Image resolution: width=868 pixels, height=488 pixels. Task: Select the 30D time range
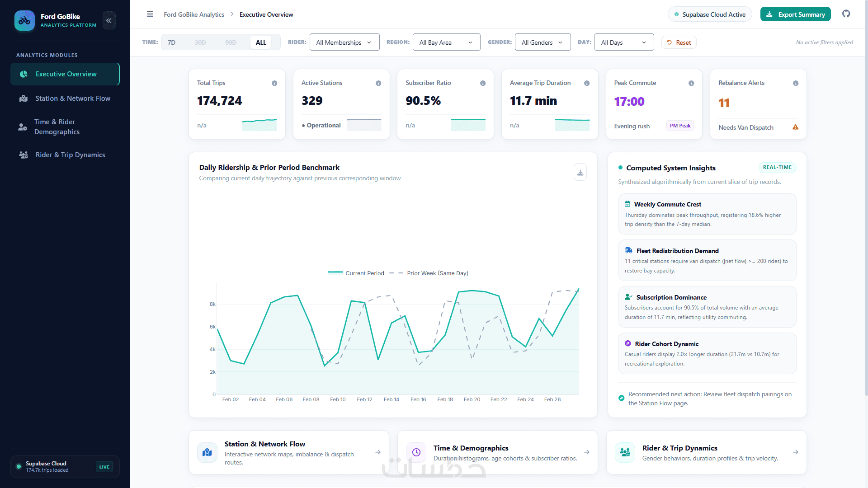(200, 42)
